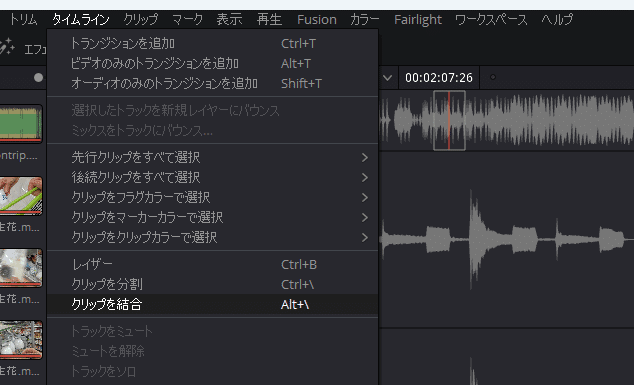Viewport: 634px width, 385px height.
Task: Open the カラー menu
Action: (x=365, y=19)
